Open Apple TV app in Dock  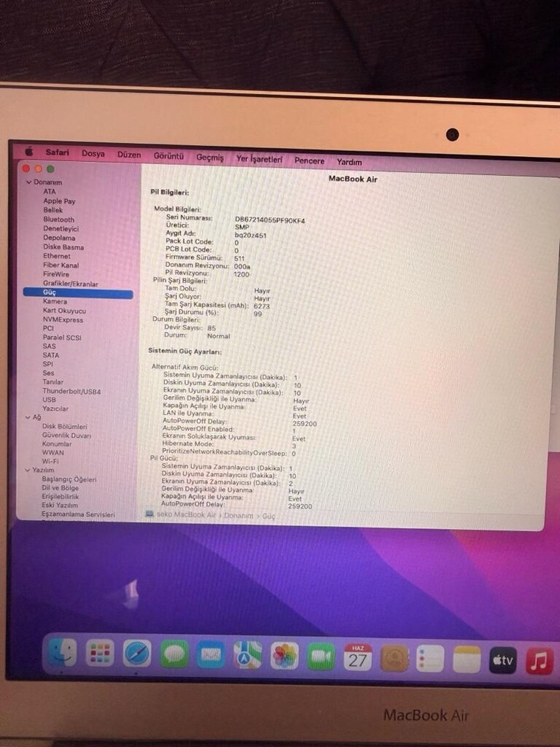pyautogui.click(x=503, y=660)
